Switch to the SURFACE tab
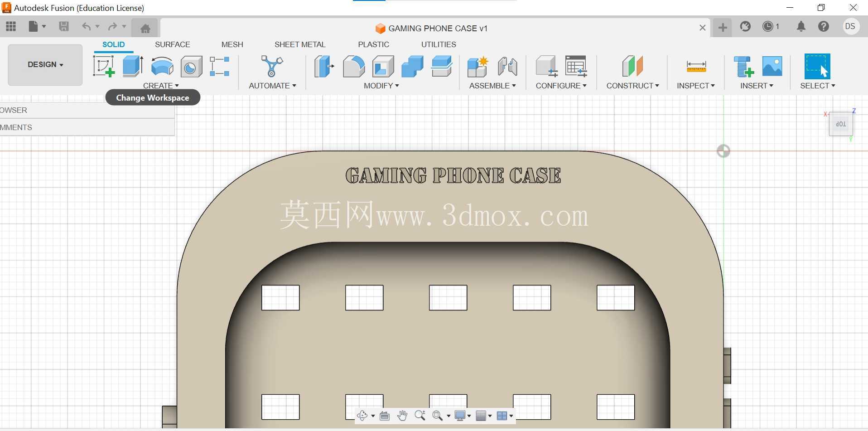Screen dimensions: 868x431 point(173,44)
